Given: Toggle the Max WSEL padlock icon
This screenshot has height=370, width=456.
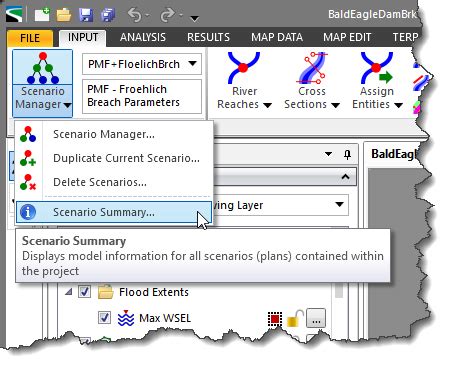Looking at the screenshot, I should point(295,318).
